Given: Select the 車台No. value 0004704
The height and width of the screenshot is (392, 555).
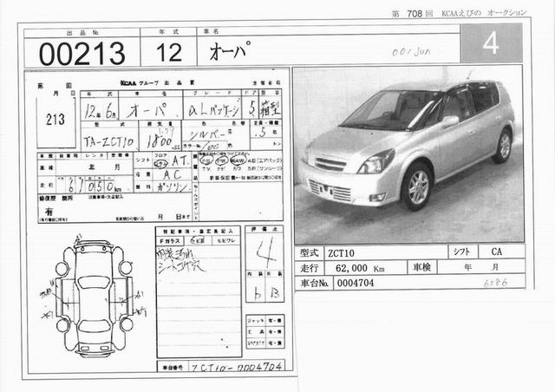Looking at the screenshot, I should [x=356, y=283].
